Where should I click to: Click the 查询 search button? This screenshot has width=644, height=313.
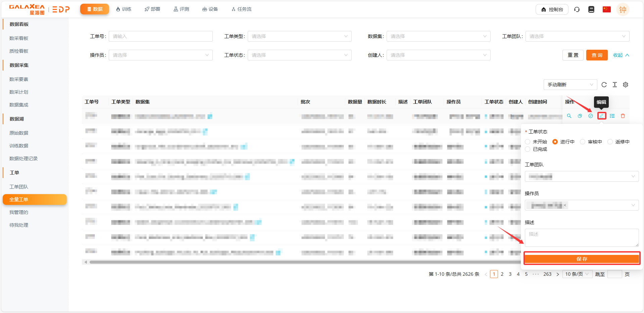tap(597, 55)
